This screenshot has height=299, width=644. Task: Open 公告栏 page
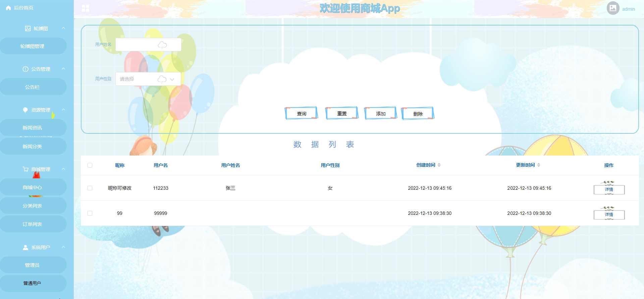pyautogui.click(x=33, y=87)
